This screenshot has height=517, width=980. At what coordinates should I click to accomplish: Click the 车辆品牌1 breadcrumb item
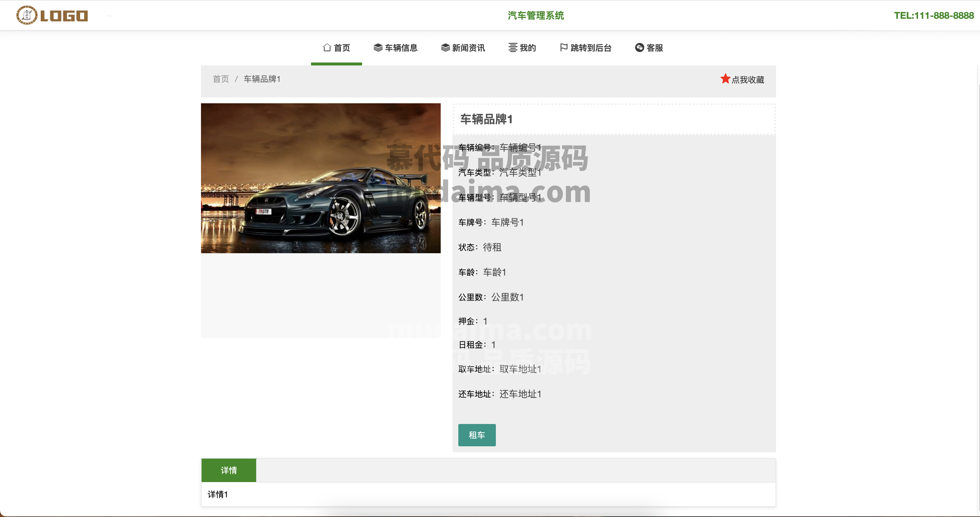[x=262, y=79]
